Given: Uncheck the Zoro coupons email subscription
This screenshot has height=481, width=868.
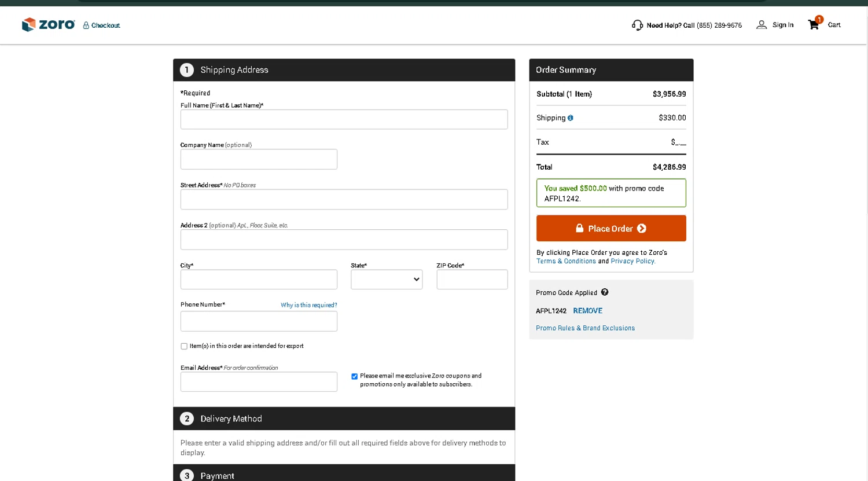Looking at the screenshot, I should pos(354,376).
